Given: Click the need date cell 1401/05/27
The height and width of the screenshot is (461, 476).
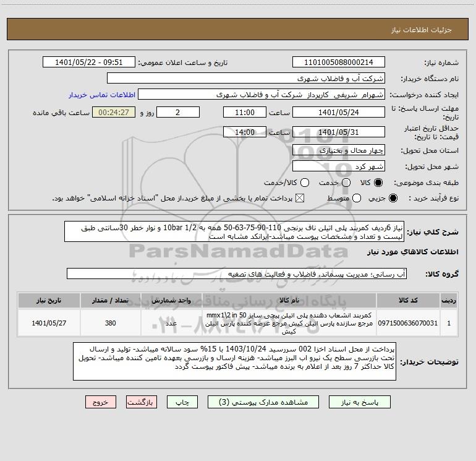Looking at the screenshot, I should (x=49, y=323).
